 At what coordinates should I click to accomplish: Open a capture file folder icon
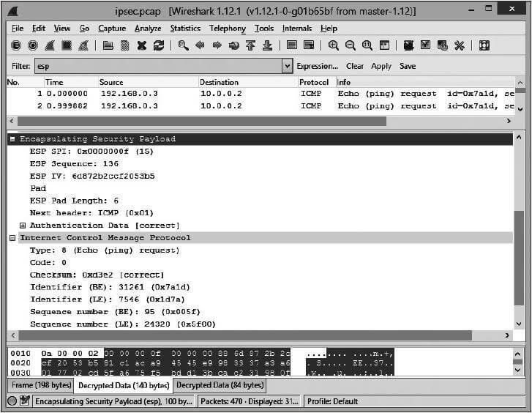(108, 45)
